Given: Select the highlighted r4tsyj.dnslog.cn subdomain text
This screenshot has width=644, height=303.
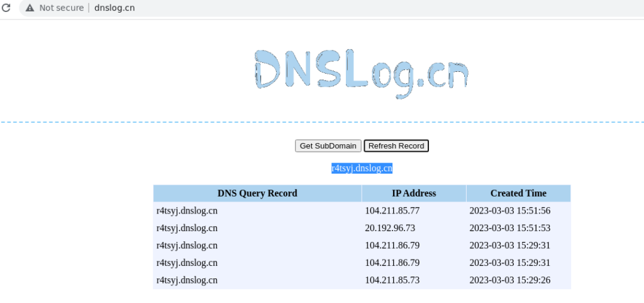Looking at the screenshot, I should 362,168.
